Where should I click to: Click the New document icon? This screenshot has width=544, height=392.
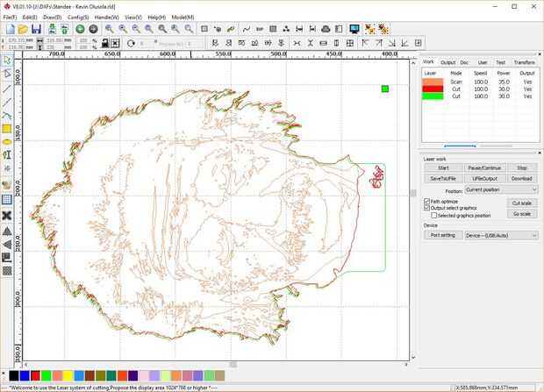pyautogui.click(x=9, y=29)
